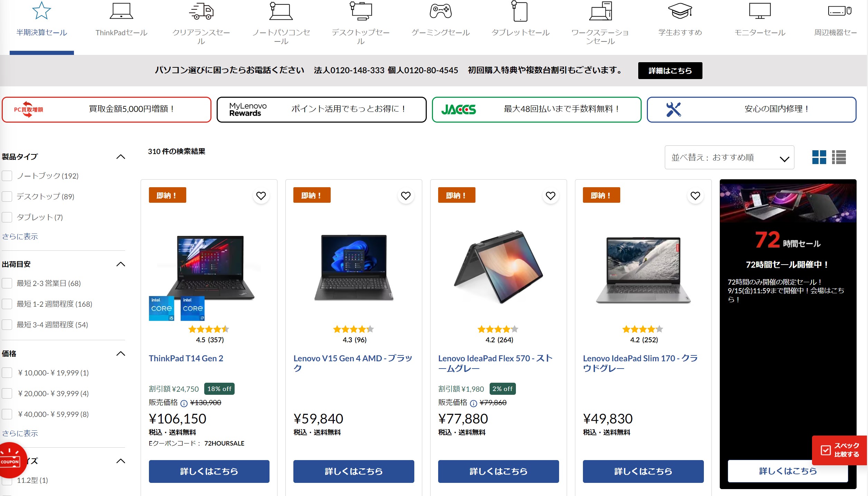
Task: Click the student graduation cap icon
Action: tap(680, 11)
